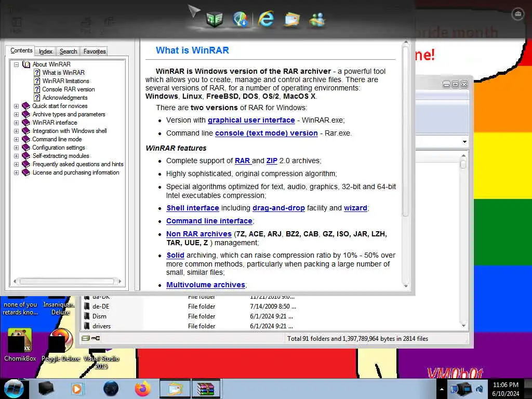Expand Quick start for novices

point(16,106)
